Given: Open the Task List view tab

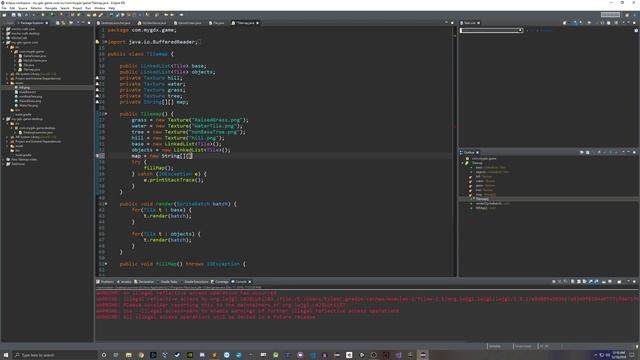Looking at the screenshot, I should (469, 23).
